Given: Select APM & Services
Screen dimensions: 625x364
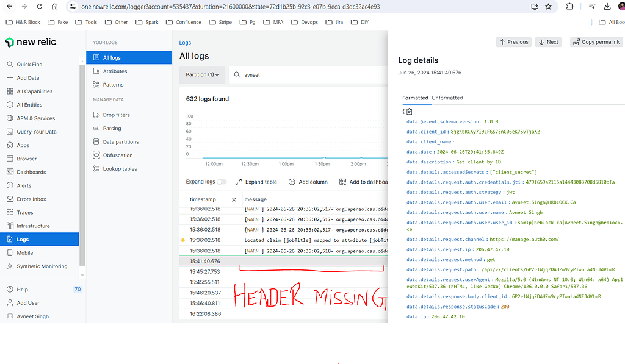Looking at the screenshot, I should tap(46, 118).
